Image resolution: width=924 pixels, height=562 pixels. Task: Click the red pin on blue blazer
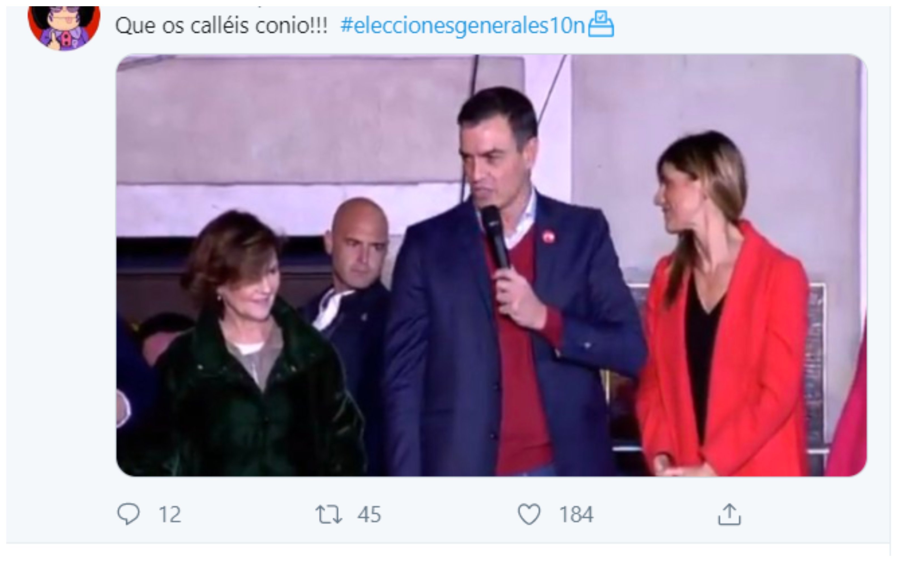(549, 237)
